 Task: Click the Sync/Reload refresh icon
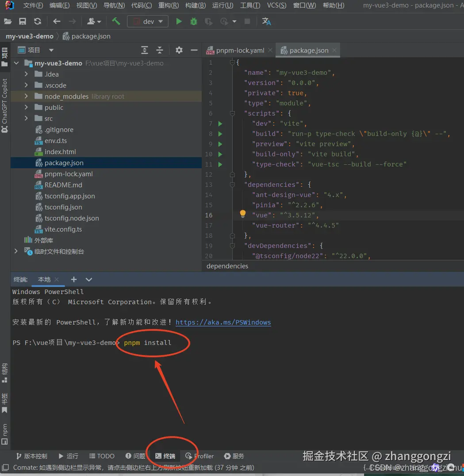pyautogui.click(x=38, y=21)
